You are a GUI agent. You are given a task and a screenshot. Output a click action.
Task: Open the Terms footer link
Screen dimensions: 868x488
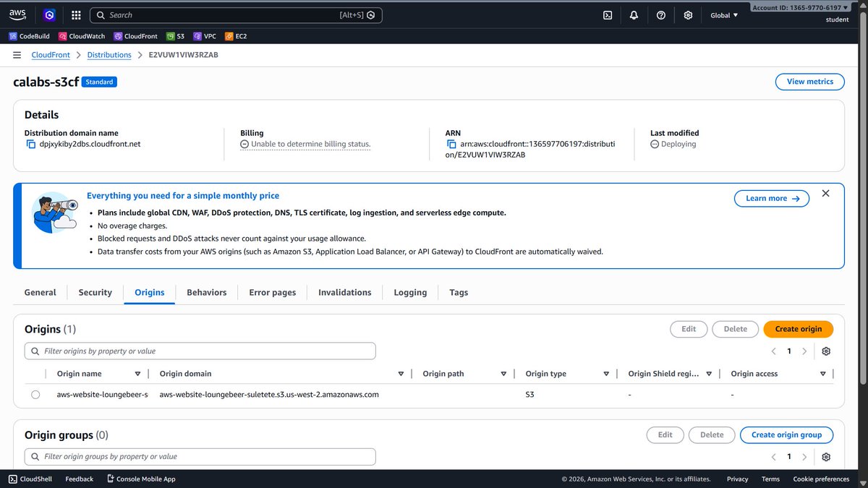tap(770, 479)
